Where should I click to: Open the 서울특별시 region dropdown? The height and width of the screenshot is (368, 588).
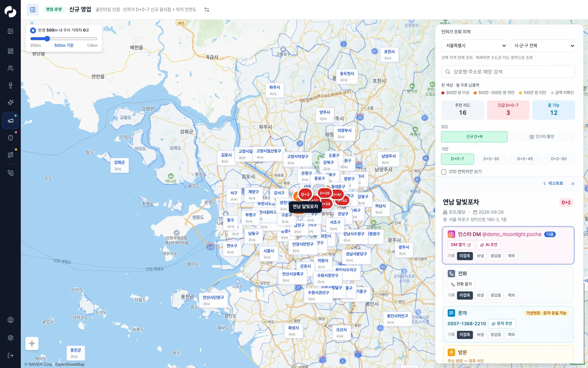[474, 46]
